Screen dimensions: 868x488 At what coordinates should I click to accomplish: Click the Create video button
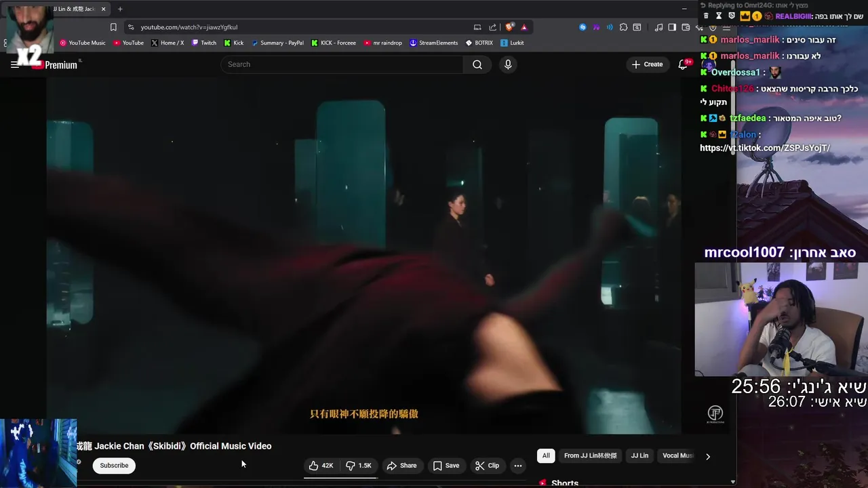tap(647, 64)
